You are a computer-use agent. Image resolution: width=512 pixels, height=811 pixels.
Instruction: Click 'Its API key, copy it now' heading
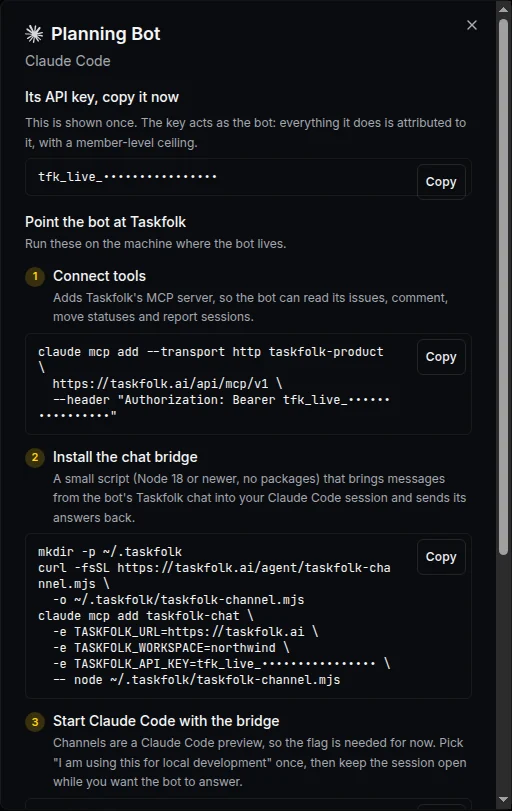pyautogui.click(x=102, y=97)
